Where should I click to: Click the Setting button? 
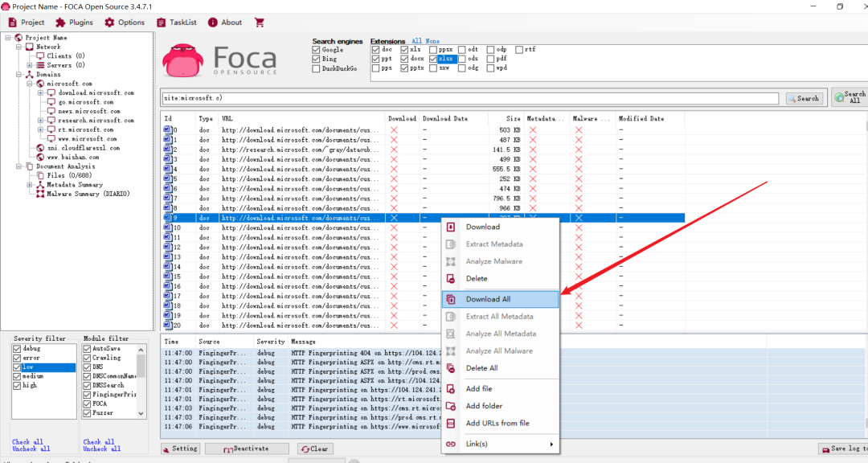coord(180,449)
